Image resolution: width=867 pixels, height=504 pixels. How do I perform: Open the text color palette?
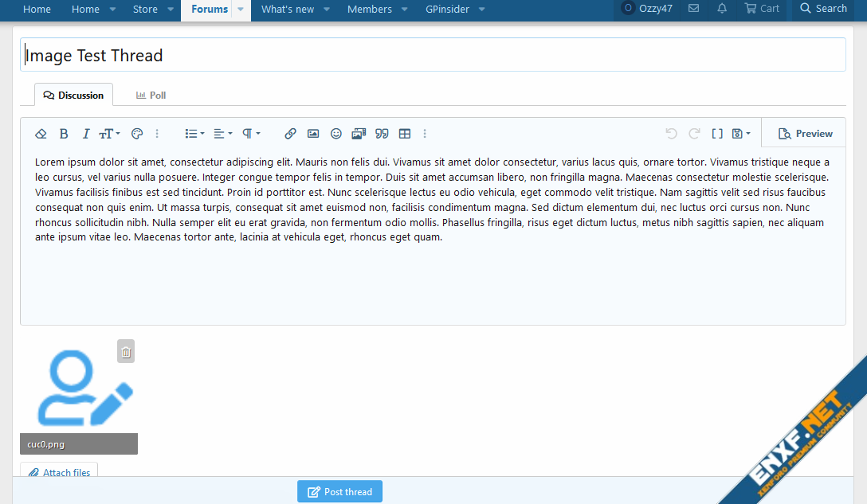[x=136, y=134]
